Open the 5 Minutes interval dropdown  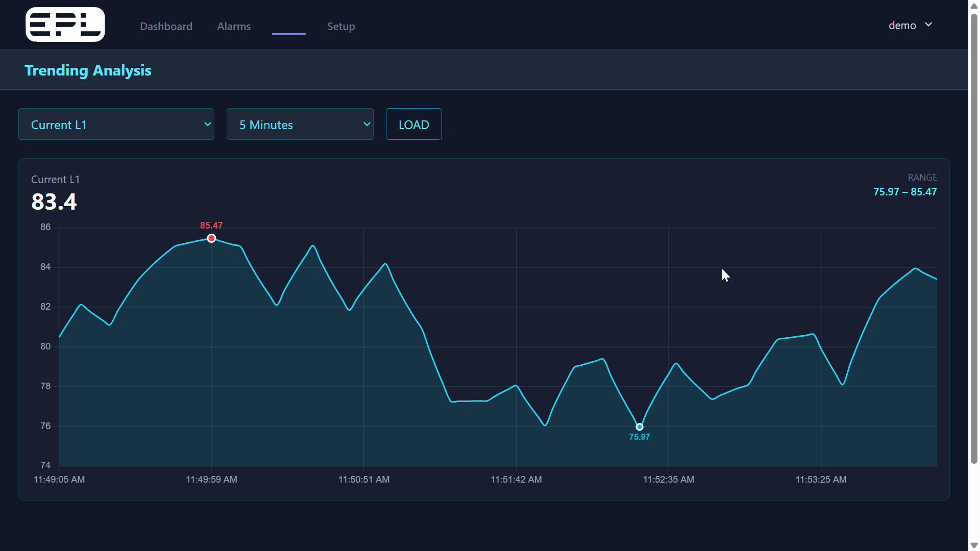300,124
